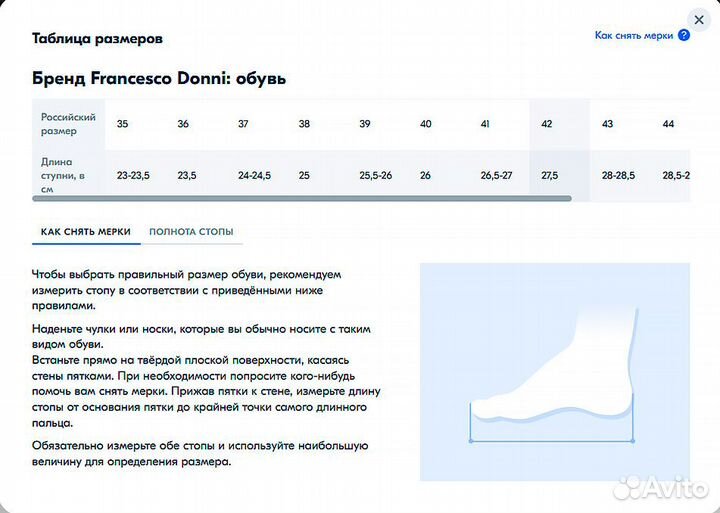Switch to the 'Полнота стопы' tab
This screenshot has width=720, height=513.
191,231
